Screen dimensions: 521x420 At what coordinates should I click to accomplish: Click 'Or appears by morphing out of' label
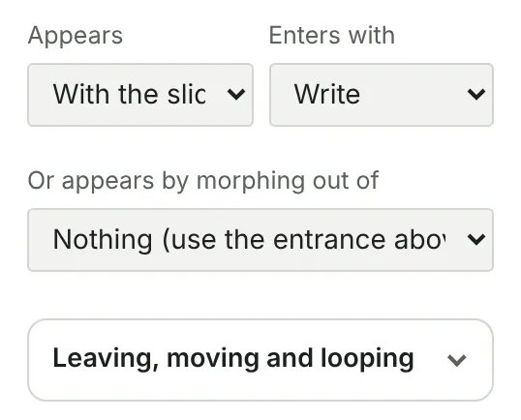203,181
